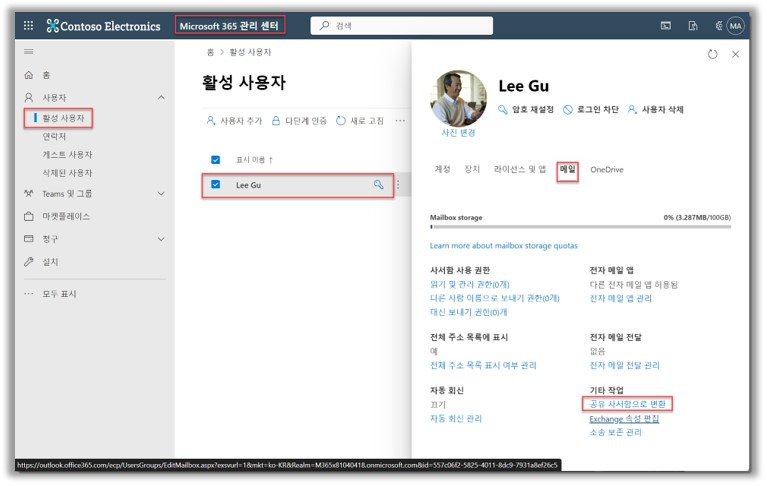
Task: Open Learn more about mailbox storage quotas
Action: click(503, 245)
